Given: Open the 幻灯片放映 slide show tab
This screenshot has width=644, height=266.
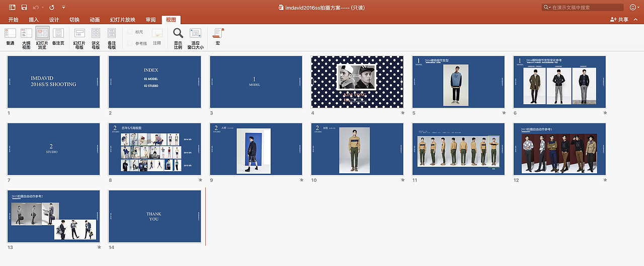Looking at the screenshot, I should [122, 20].
